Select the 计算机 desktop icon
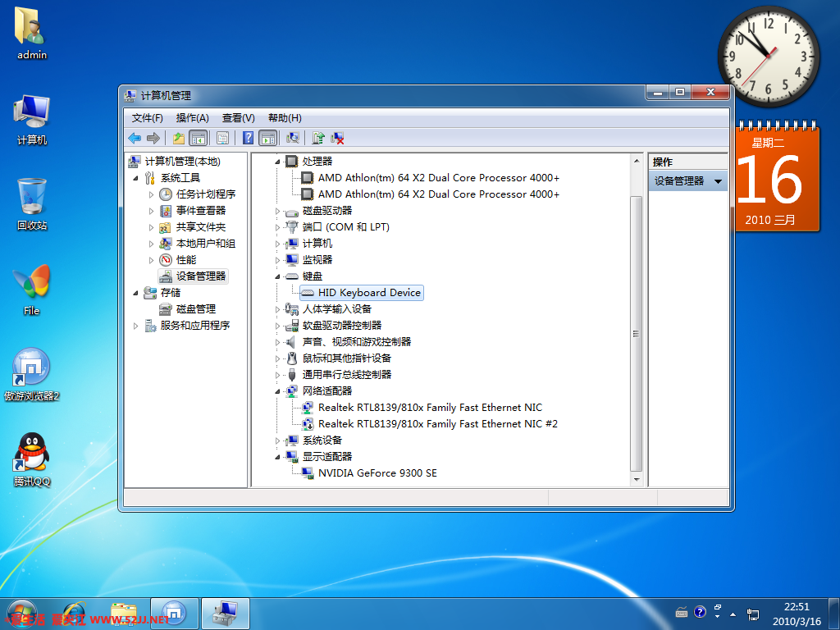 pyautogui.click(x=32, y=120)
